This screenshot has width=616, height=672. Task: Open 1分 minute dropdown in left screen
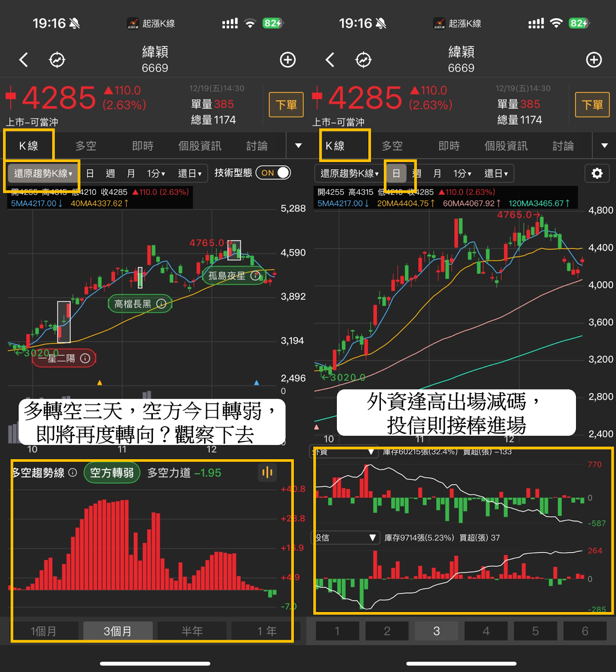[x=156, y=173]
